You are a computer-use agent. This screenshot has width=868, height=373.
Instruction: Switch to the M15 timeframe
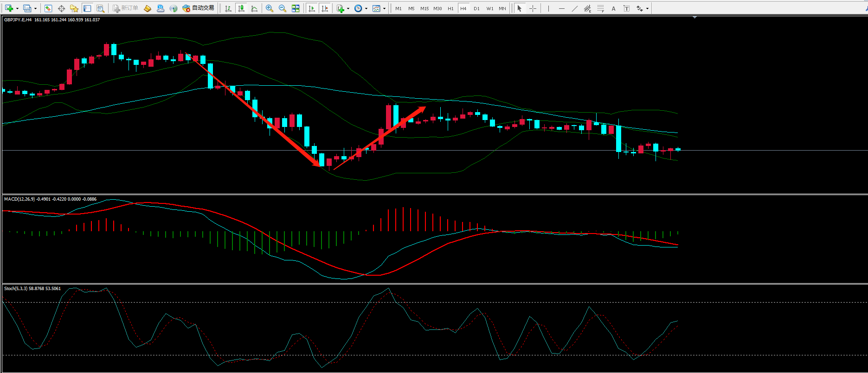click(x=424, y=8)
